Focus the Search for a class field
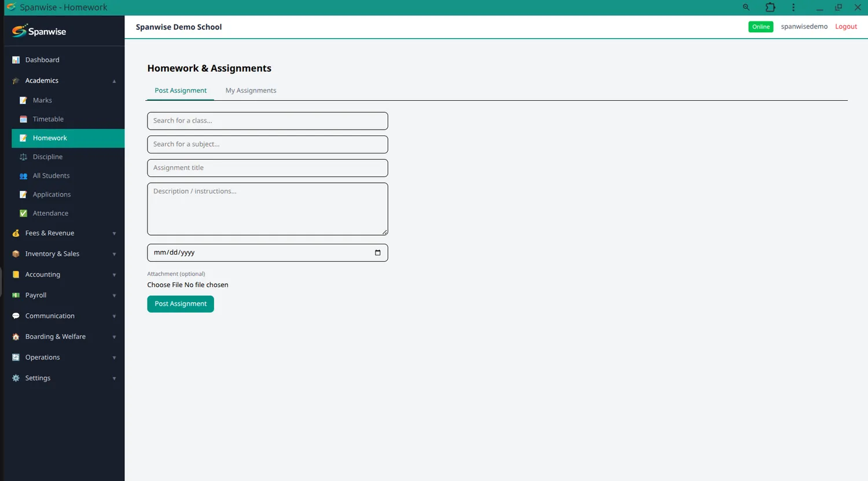The image size is (868, 481). coord(267,121)
